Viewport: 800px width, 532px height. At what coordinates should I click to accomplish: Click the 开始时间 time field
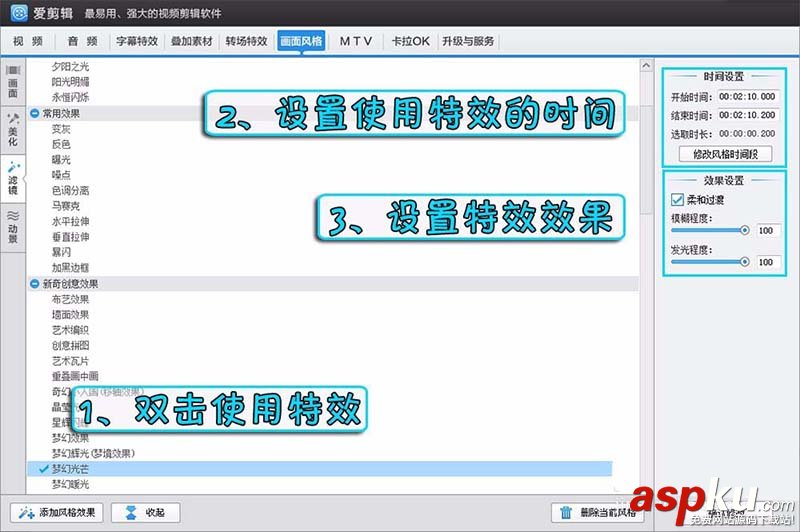point(747,96)
